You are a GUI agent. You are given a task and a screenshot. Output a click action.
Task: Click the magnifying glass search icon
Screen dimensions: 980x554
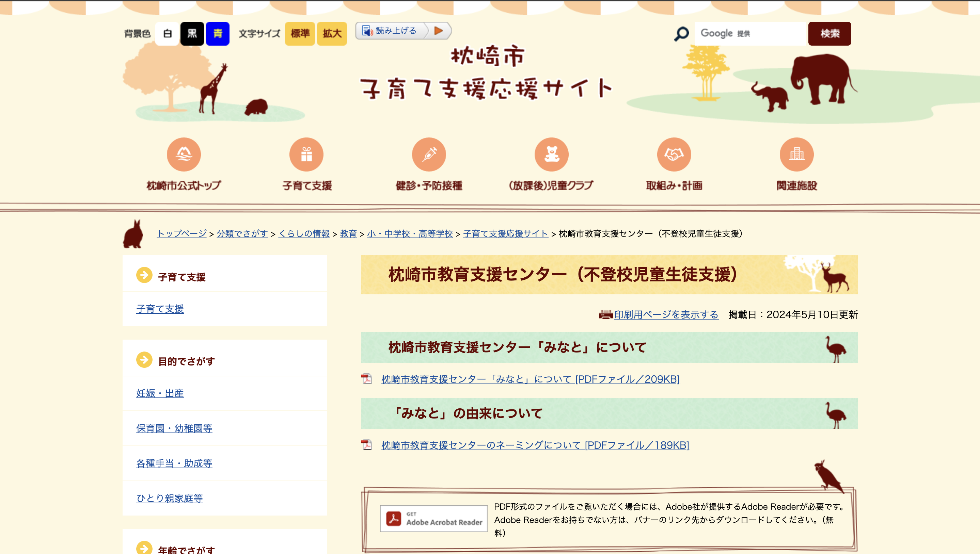pyautogui.click(x=681, y=33)
